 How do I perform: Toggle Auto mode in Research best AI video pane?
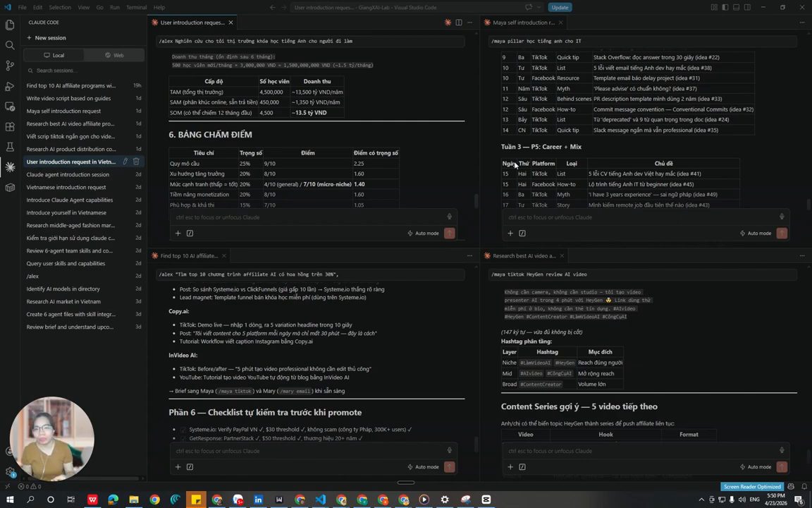click(x=756, y=467)
